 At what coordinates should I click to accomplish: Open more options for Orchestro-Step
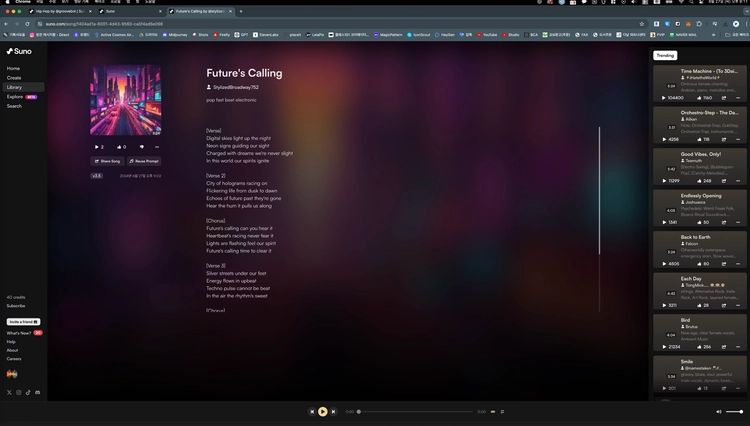click(738, 140)
